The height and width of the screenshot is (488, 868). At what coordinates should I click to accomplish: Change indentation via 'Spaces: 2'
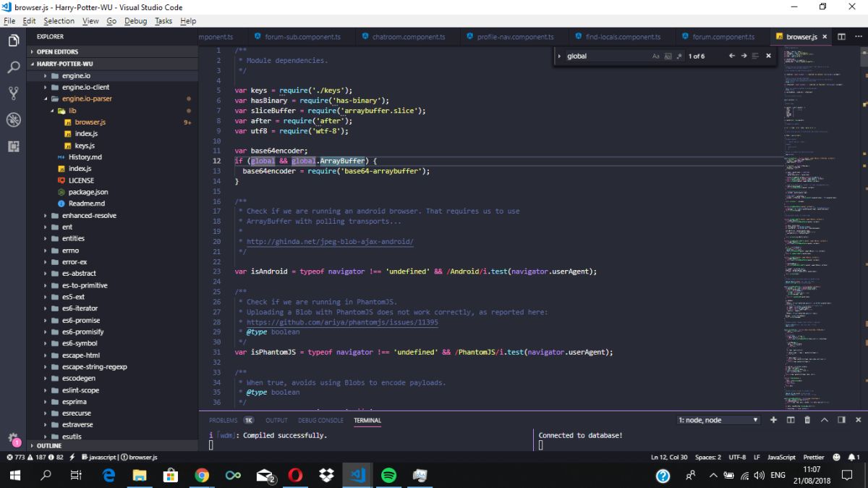click(x=708, y=458)
